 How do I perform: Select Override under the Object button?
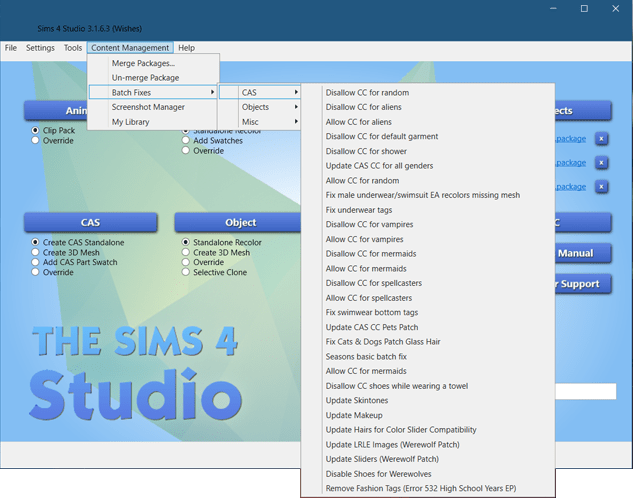185,262
